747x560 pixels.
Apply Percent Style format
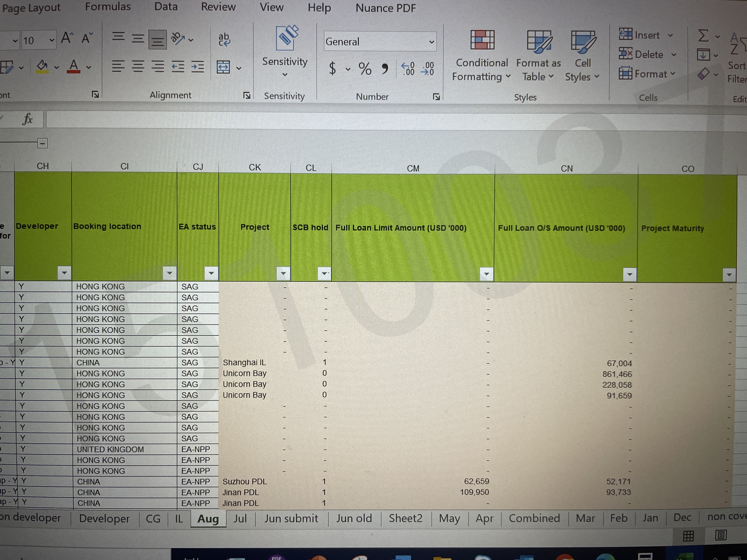365,69
